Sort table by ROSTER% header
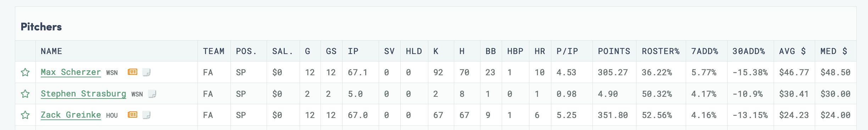This screenshot has width=868, height=130. point(661,51)
